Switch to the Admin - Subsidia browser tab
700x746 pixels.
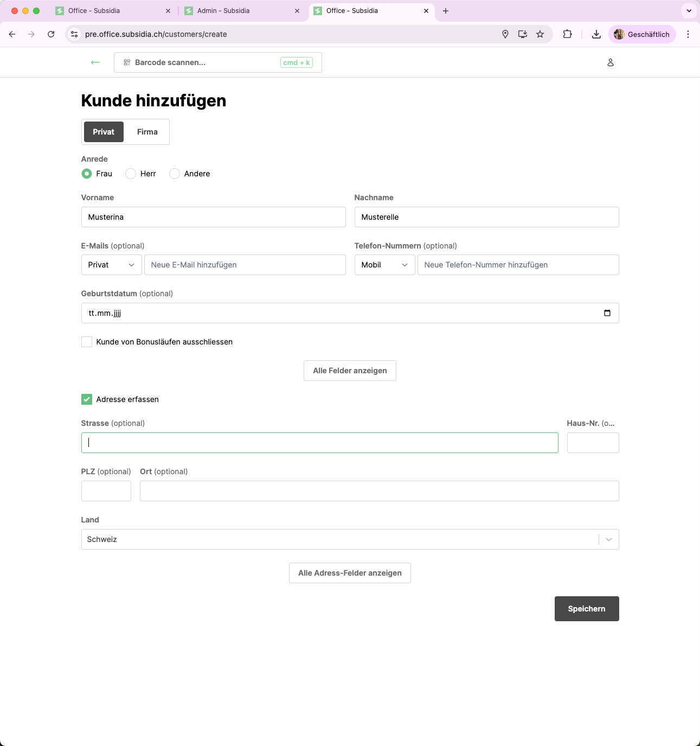pyautogui.click(x=223, y=11)
